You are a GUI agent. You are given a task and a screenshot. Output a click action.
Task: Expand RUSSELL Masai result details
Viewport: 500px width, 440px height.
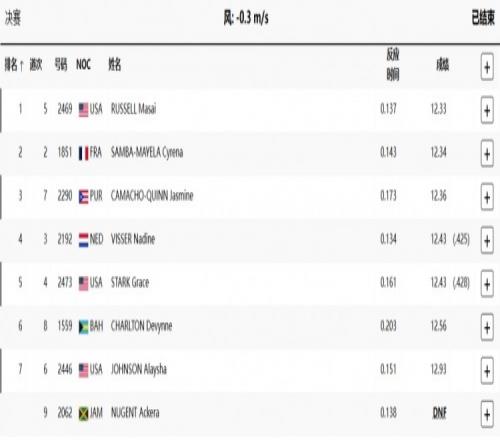coord(487,110)
